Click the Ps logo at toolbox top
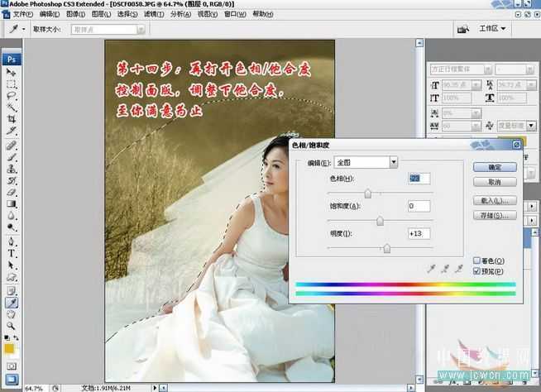The height and width of the screenshot is (392, 541). point(12,60)
